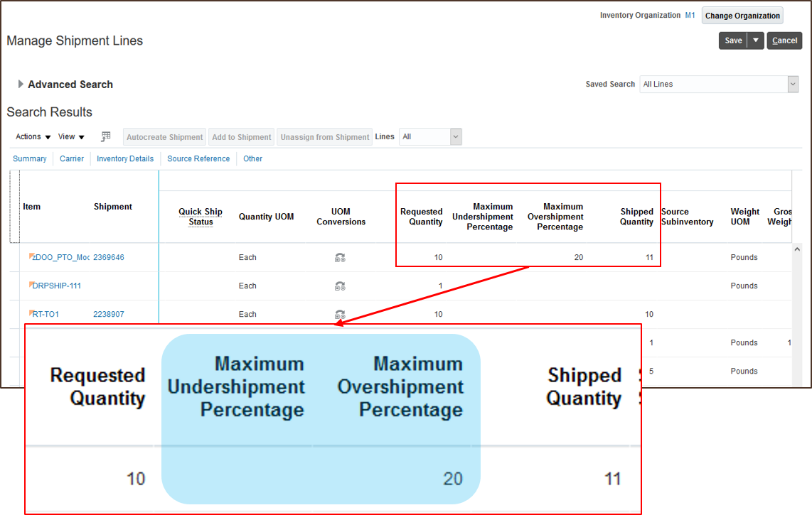This screenshot has height=515, width=812.
Task: Click the Change Organization button
Action: point(742,16)
